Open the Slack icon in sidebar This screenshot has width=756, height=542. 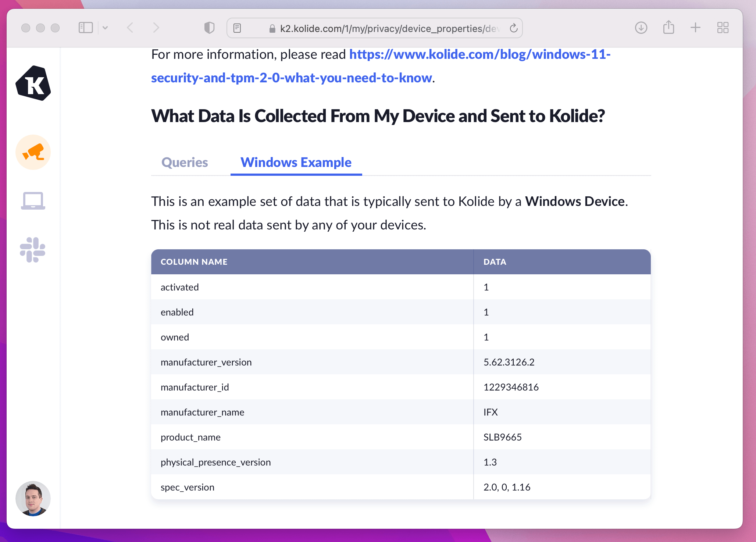pos(33,250)
